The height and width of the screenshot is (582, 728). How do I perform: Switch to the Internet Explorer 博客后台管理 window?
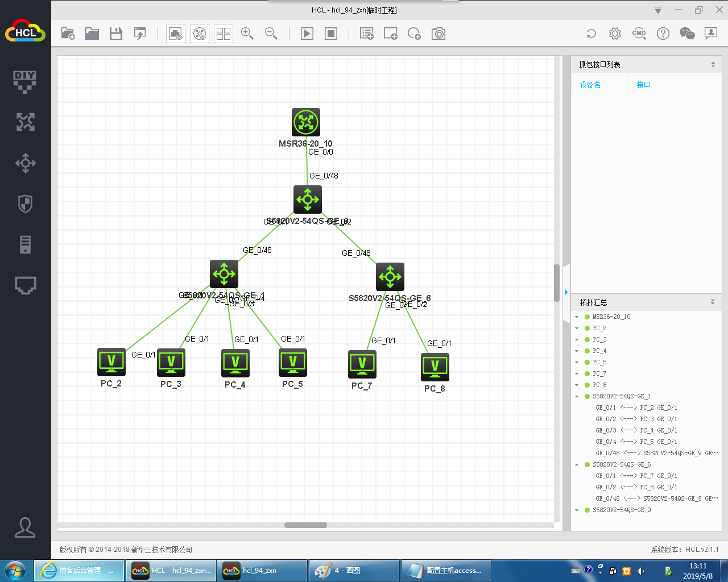click(x=79, y=571)
